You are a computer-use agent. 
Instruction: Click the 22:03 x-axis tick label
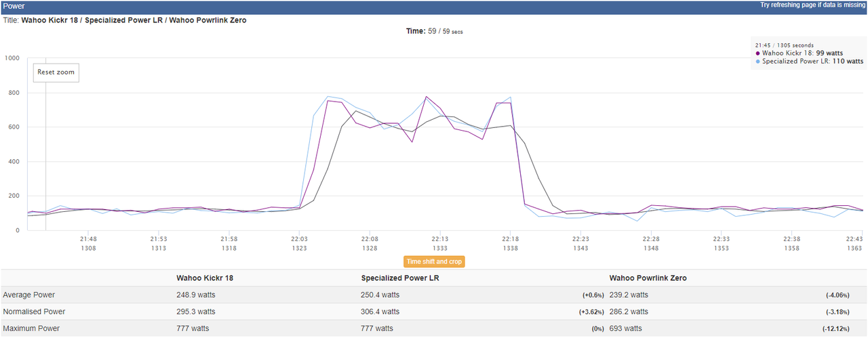pos(299,238)
